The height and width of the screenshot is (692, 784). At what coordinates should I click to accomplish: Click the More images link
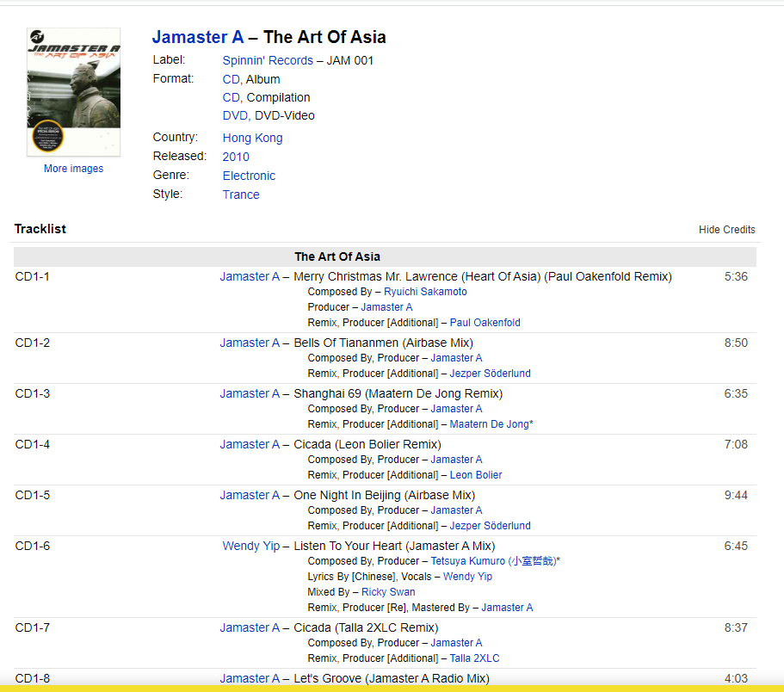click(73, 169)
